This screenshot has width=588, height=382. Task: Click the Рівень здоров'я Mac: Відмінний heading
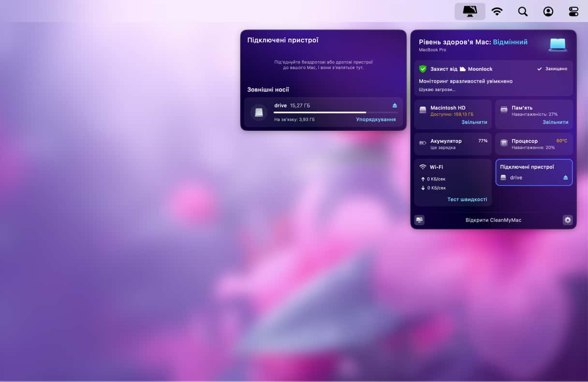pyautogui.click(x=473, y=42)
